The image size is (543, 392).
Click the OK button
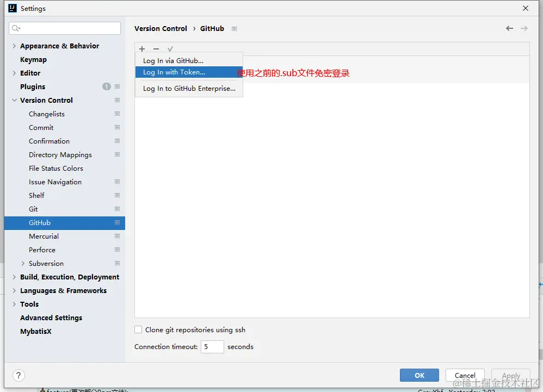[419, 375]
